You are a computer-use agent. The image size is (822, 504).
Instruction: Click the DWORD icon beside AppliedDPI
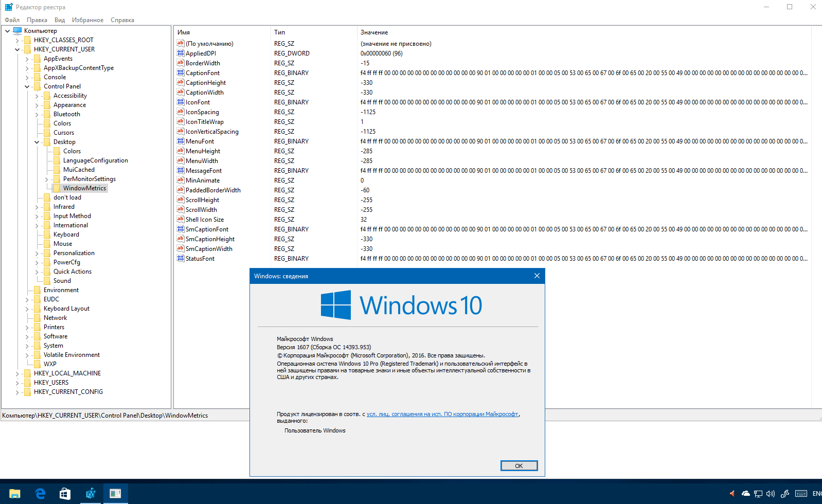(181, 53)
